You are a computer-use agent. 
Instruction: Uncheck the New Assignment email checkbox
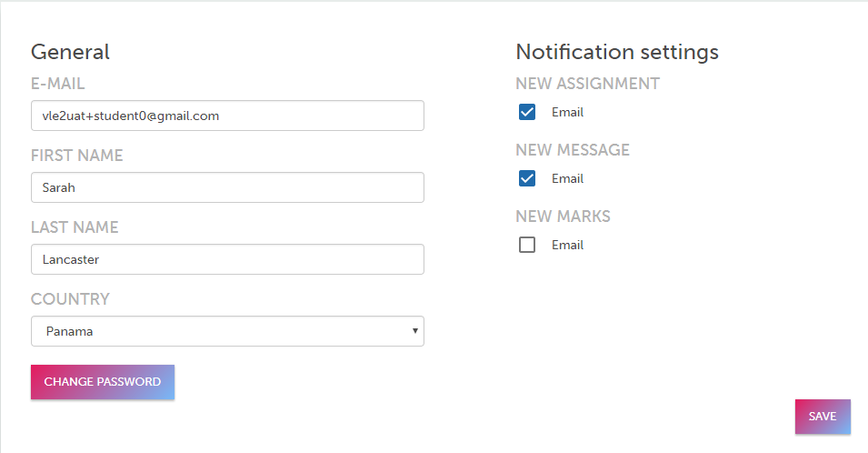527,112
